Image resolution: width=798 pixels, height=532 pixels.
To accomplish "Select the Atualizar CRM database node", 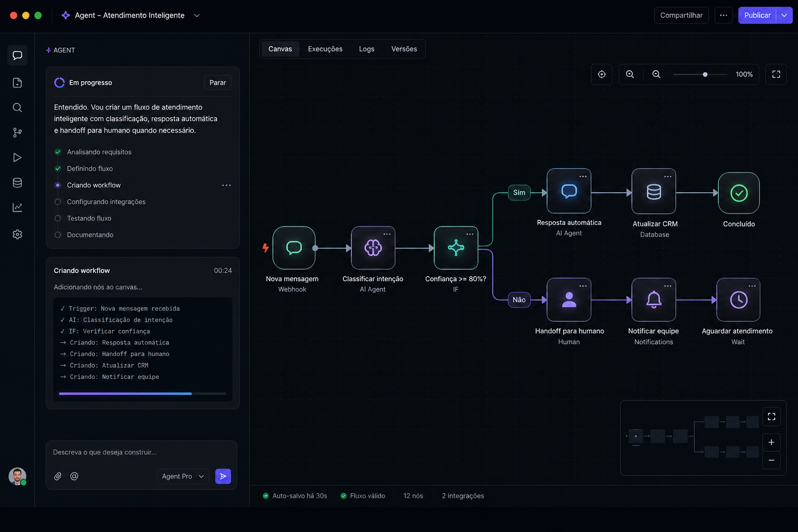I will [x=654, y=191].
